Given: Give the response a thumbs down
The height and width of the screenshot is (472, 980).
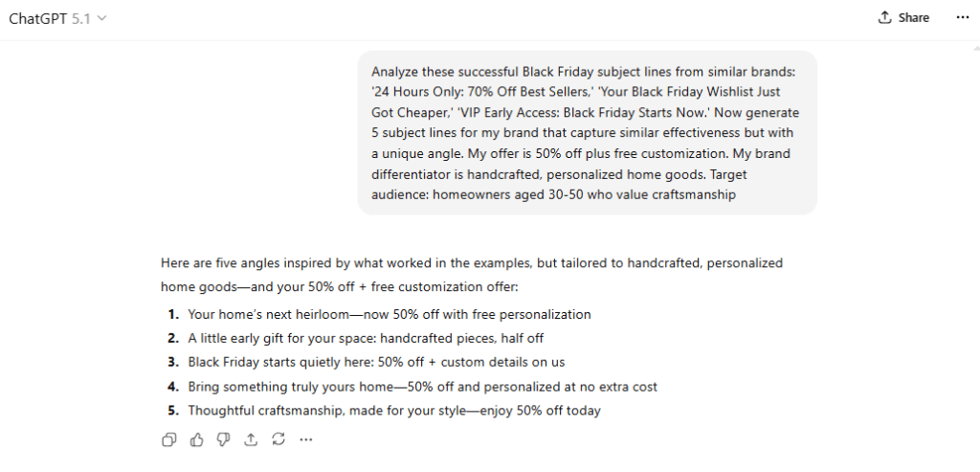Looking at the screenshot, I should click(224, 439).
